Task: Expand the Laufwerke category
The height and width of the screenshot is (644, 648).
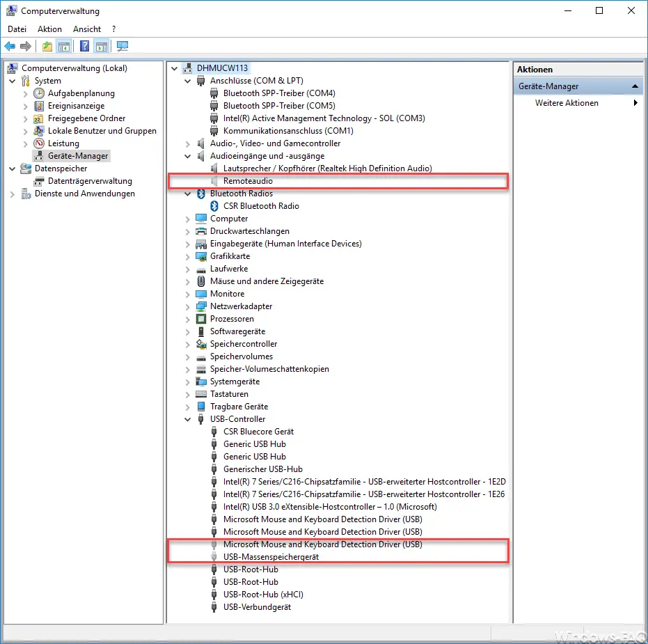Action: coord(188,269)
